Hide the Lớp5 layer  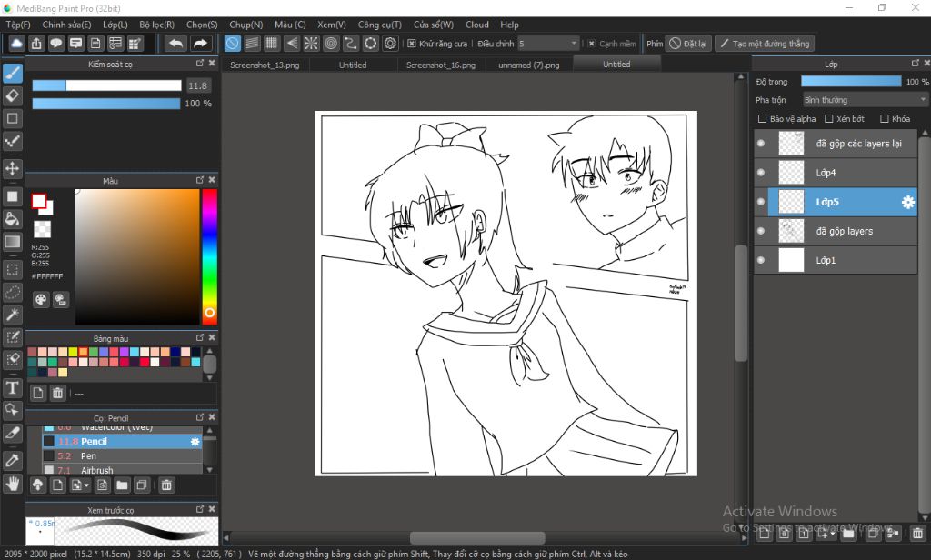[x=761, y=201]
